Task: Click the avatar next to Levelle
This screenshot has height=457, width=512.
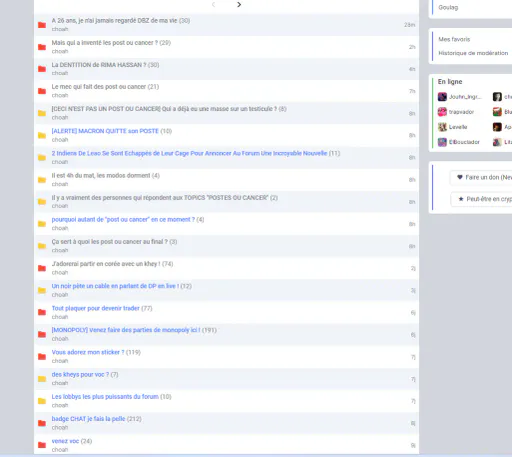Action: (442, 127)
